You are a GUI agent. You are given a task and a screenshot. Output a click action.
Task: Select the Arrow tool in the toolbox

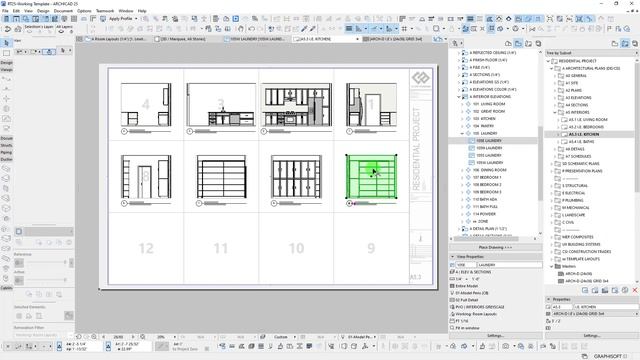click(x=6, y=43)
